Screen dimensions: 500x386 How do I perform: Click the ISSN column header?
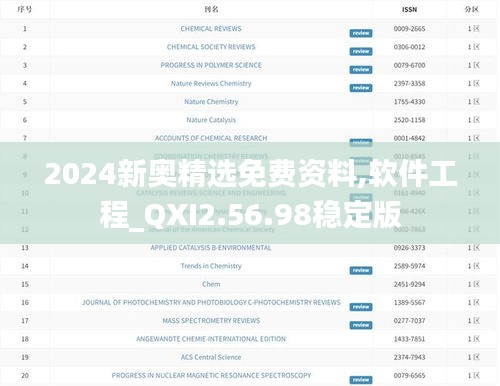(x=409, y=10)
